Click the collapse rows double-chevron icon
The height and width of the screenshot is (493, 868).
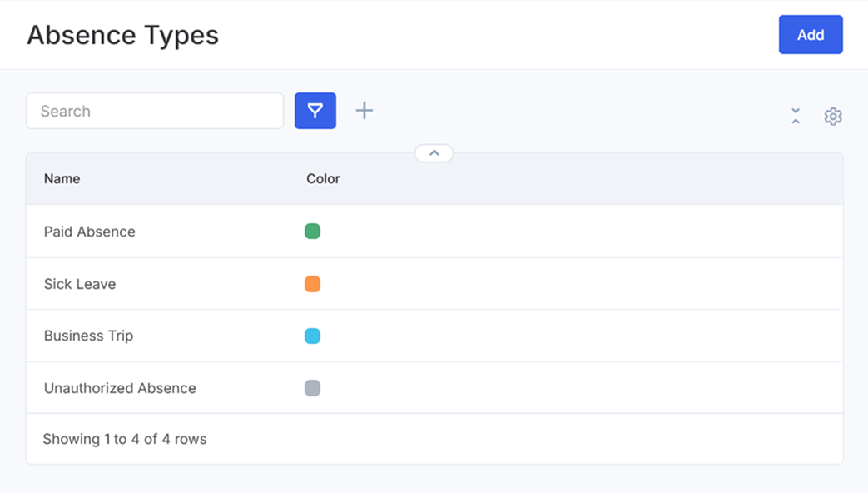(796, 117)
